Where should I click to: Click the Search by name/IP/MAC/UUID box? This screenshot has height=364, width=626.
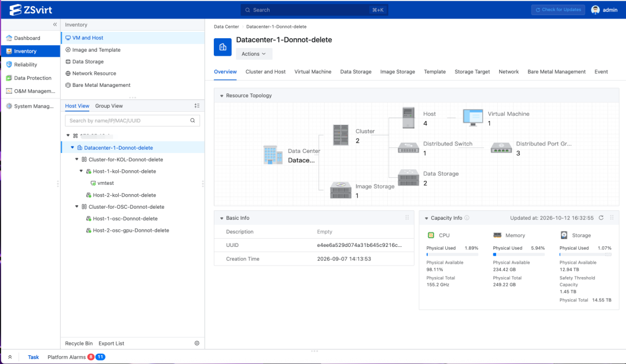[x=133, y=121]
